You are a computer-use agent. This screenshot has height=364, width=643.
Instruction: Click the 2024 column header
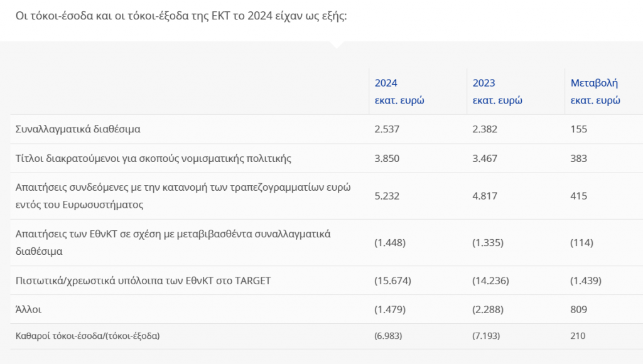click(x=399, y=92)
